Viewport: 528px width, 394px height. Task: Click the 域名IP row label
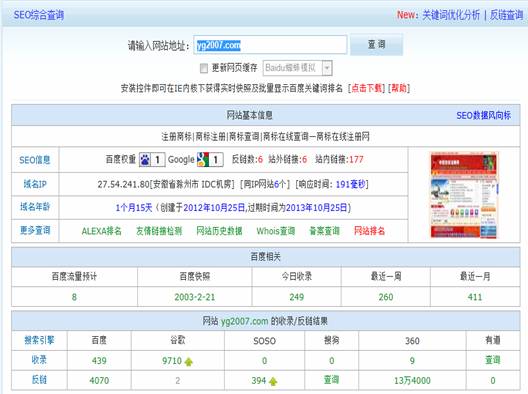pyautogui.click(x=35, y=184)
